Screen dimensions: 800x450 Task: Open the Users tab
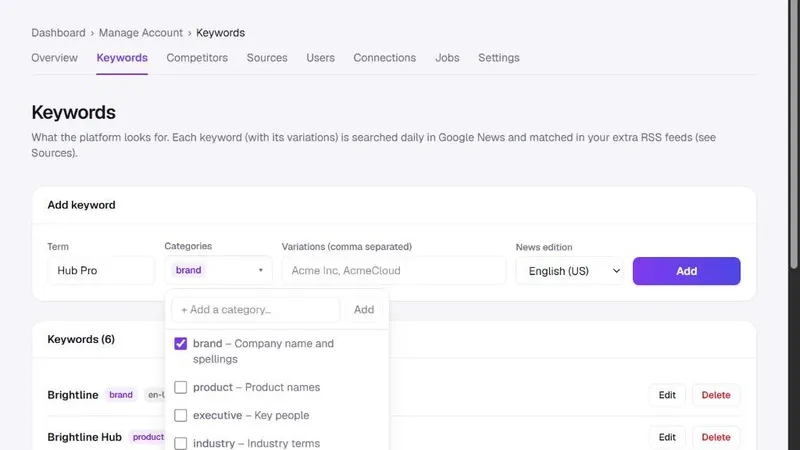click(x=320, y=58)
